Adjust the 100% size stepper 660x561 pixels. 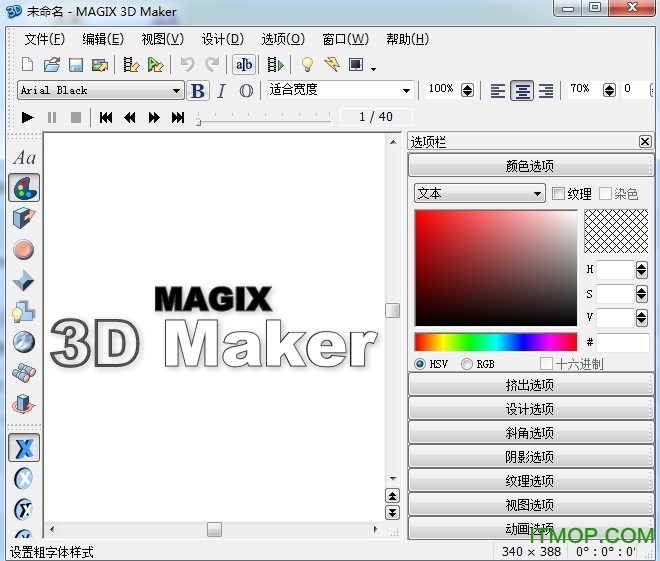click(467, 90)
